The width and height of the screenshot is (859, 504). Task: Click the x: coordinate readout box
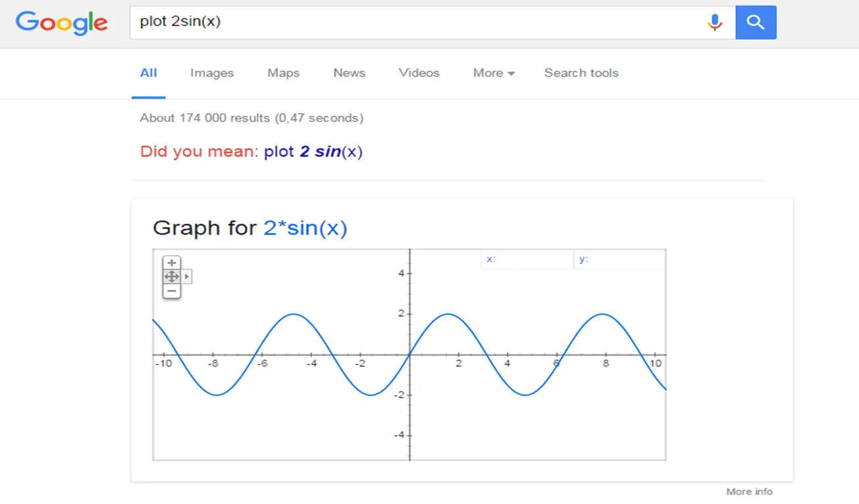click(x=527, y=260)
